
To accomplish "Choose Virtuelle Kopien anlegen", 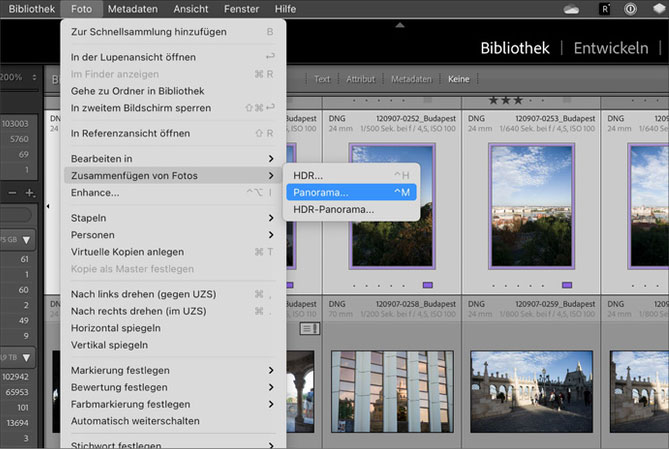I will click(x=173, y=252).
